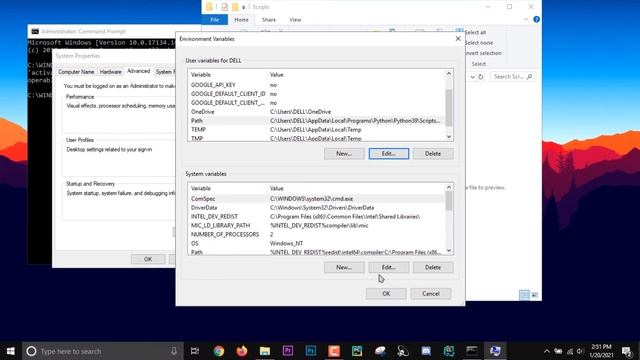Click Select none in Explorer ribbon
The height and width of the screenshot is (360, 640).
[x=478, y=43]
